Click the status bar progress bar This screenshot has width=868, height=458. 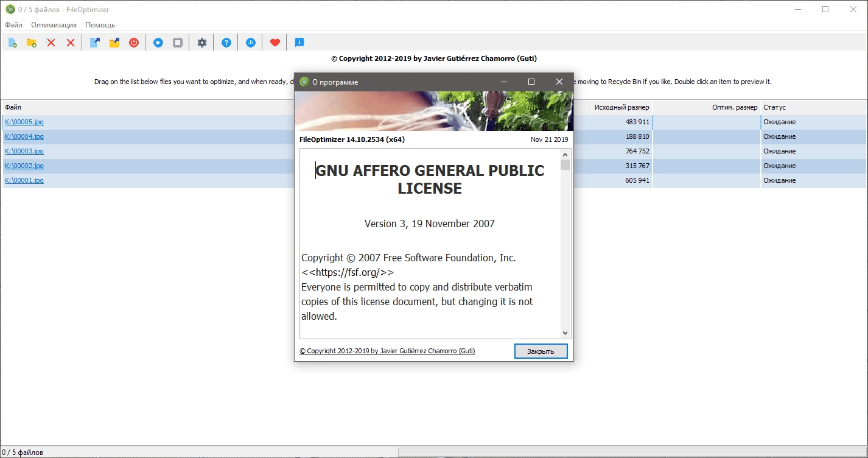point(632,453)
